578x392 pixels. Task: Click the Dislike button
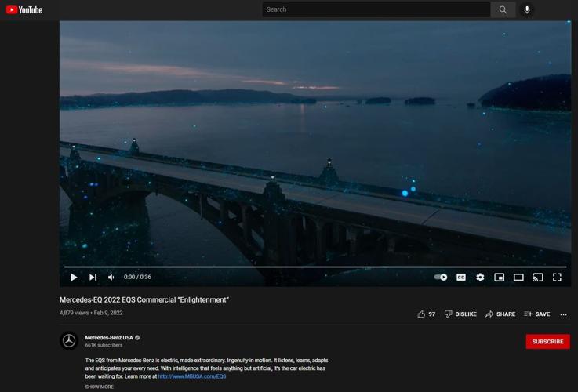tap(460, 314)
